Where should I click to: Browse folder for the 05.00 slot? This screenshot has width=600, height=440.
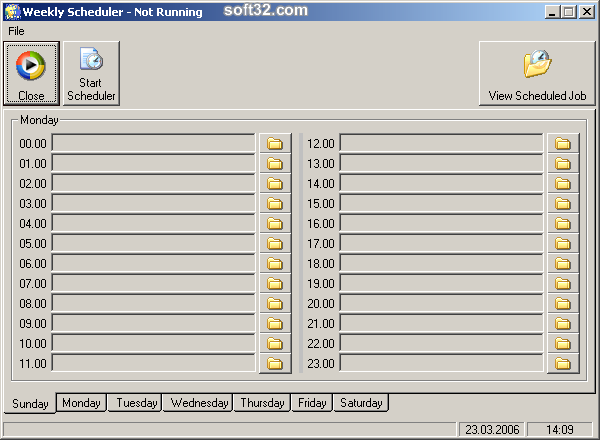(275, 243)
